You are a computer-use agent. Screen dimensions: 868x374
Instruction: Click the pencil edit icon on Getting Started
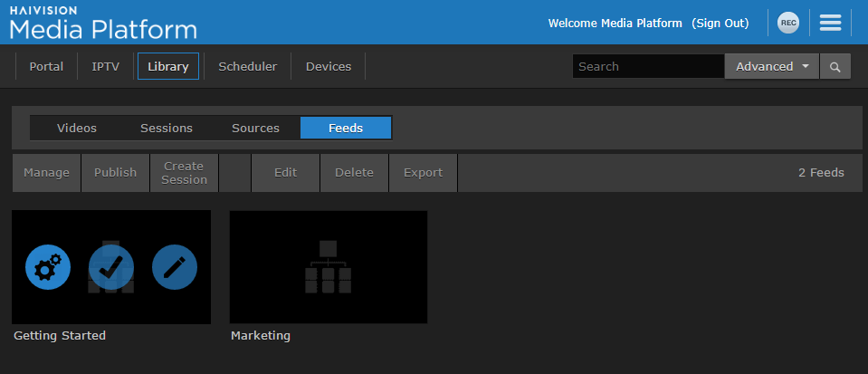coord(175,267)
